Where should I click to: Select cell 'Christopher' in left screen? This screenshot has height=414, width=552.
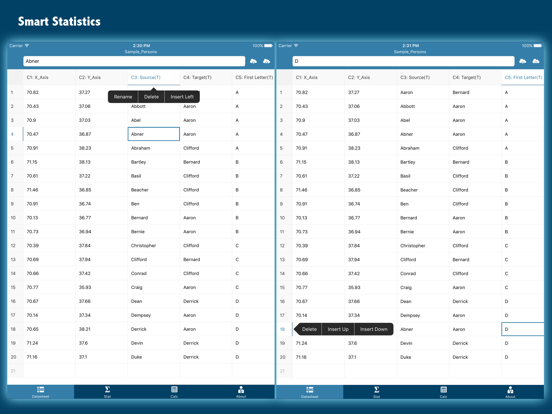(153, 246)
